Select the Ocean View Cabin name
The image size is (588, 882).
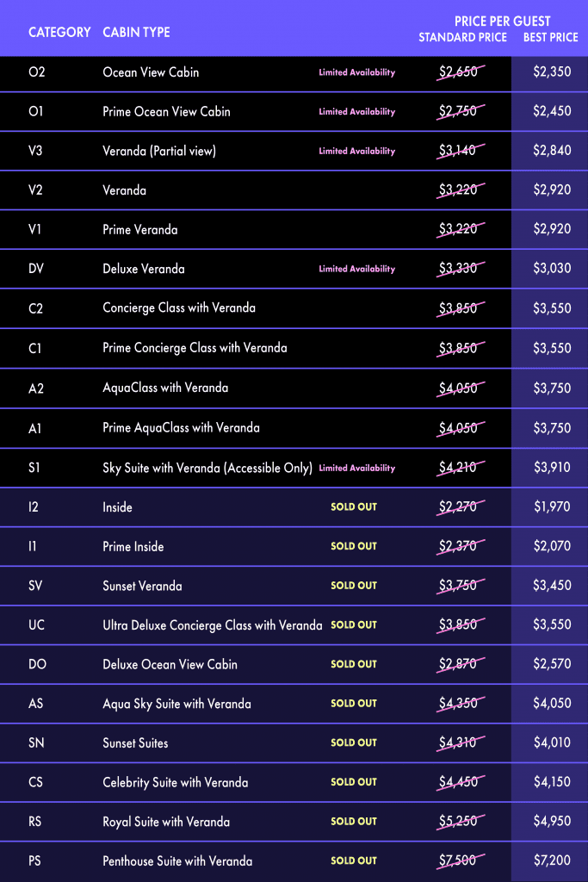tap(151, 72)
